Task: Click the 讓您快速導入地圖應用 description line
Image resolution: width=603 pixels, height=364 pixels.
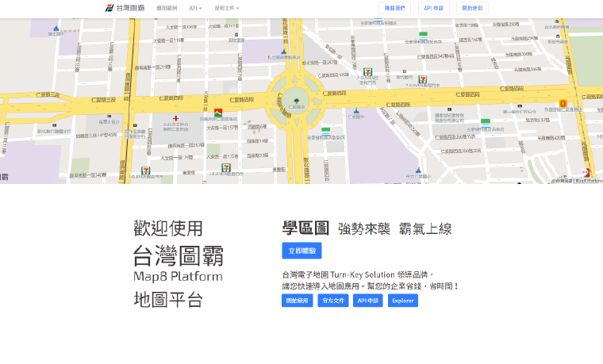Action: tap(371, 286)
